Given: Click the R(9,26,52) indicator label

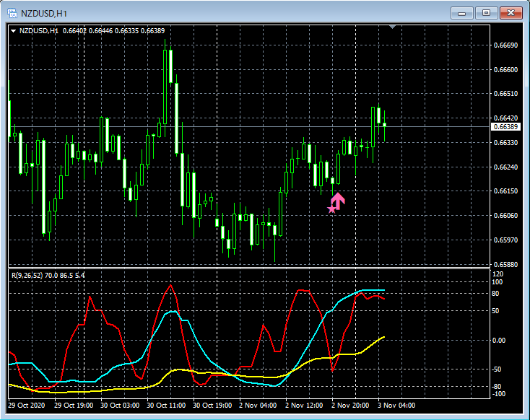Looking at the screenshot, I should pos(48,276).
